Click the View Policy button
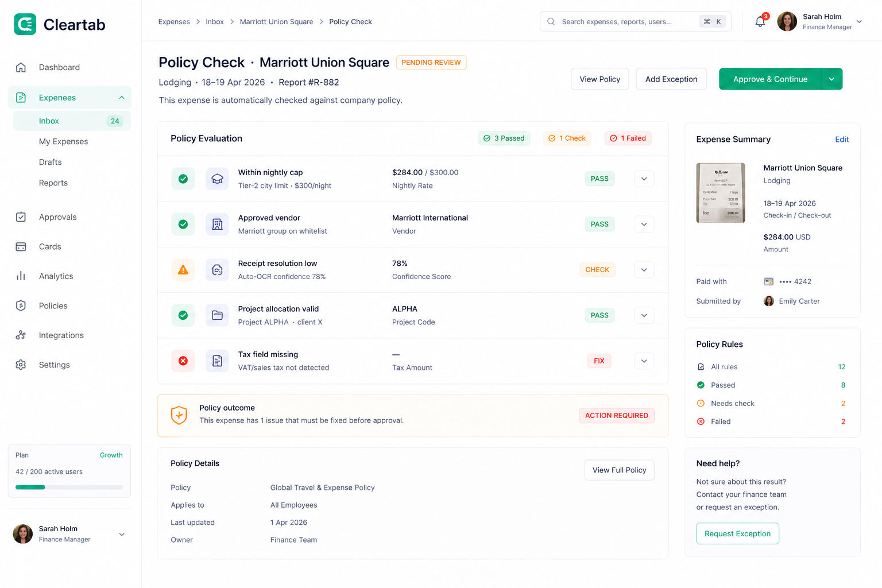882x588 pixels. coord(600,79)
